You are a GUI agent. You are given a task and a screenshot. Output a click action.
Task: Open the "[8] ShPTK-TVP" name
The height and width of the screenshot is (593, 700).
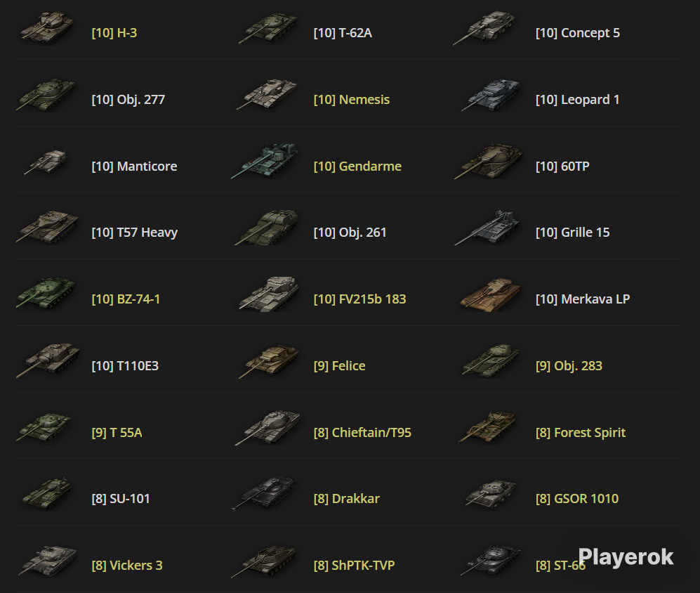tap(355, 566)
